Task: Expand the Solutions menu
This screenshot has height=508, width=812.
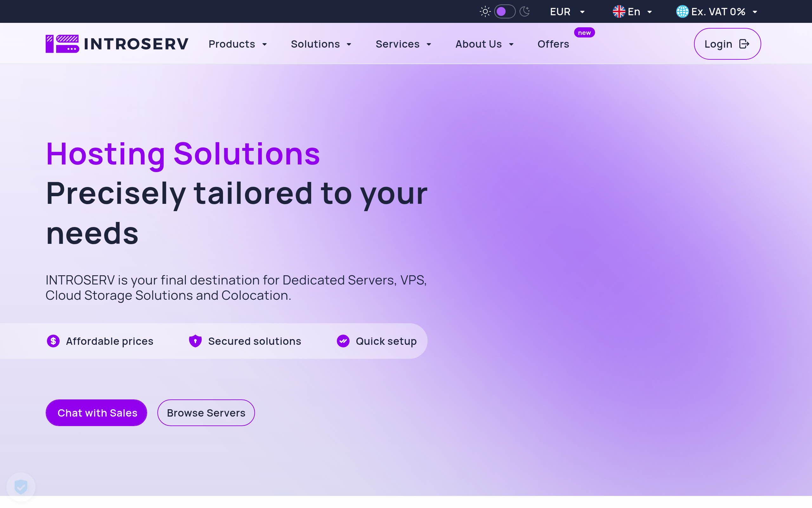Action: pyautogui.click(x=321, y=44)
